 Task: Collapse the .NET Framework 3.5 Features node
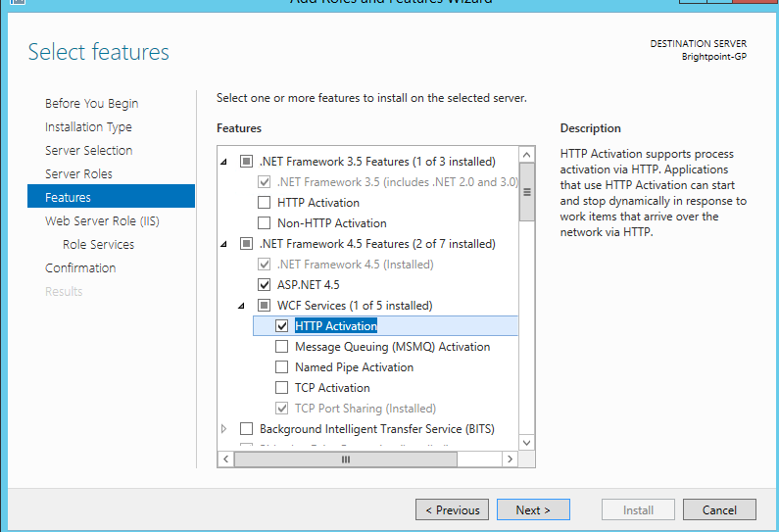223,162
